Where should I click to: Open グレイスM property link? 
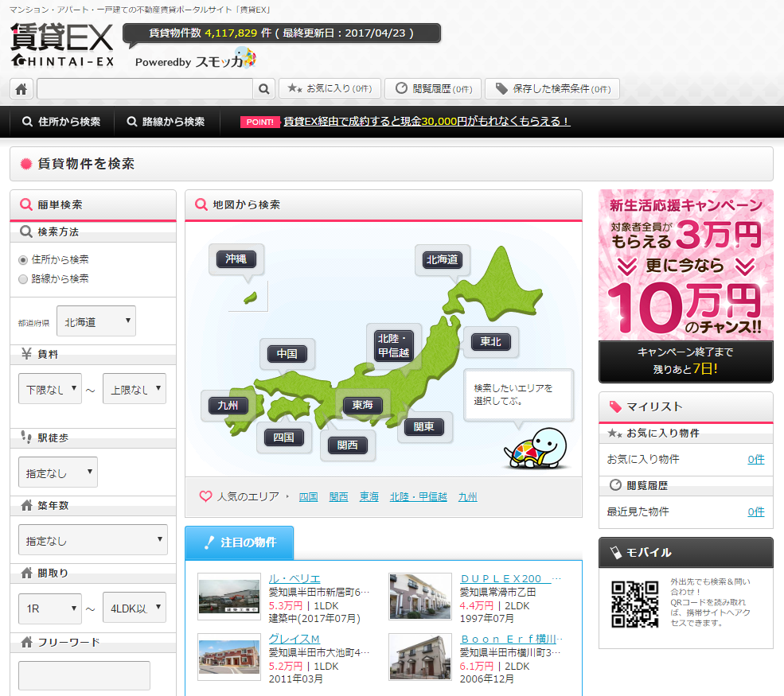point(294,639)
